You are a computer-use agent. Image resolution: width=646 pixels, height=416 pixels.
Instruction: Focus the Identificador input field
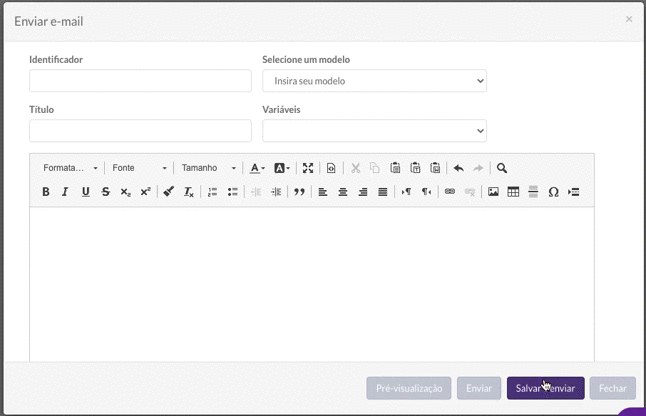point(140,81)
